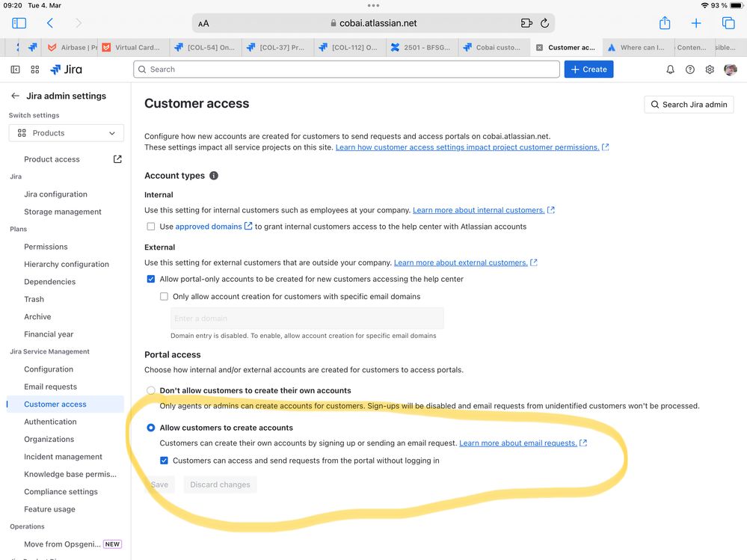The width and height of the screenshot is (747, 560).
Task: Open the Safari share sheet icon
Action: [665, 22]
